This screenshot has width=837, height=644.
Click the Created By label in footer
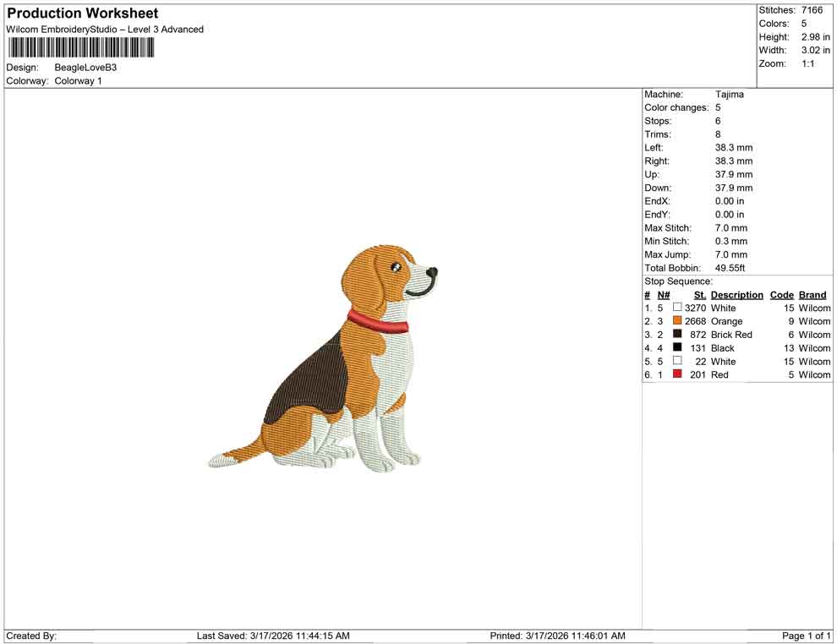pyautogui.click(x=31, y=636)
